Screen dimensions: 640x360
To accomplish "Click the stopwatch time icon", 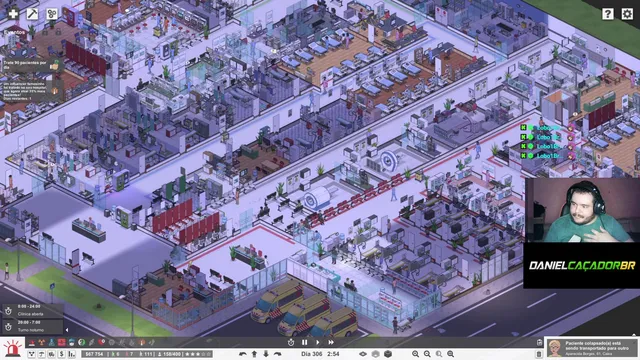I will pyautogui.click(x=291, y=342).
